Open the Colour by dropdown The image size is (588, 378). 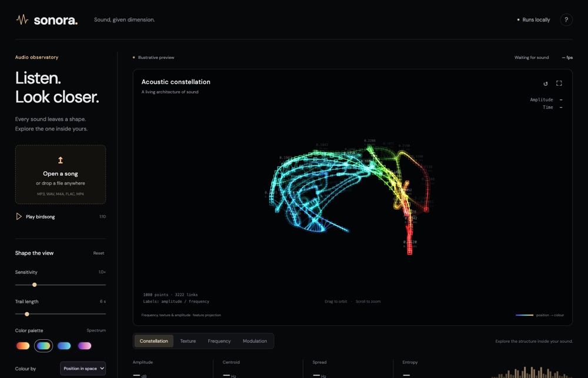[83, 369]
